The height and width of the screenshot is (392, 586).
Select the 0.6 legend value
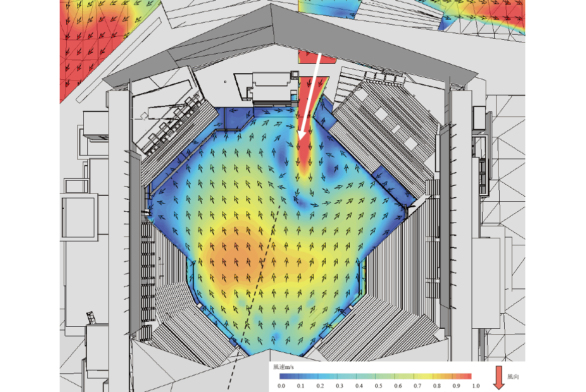tap(398, 386)
